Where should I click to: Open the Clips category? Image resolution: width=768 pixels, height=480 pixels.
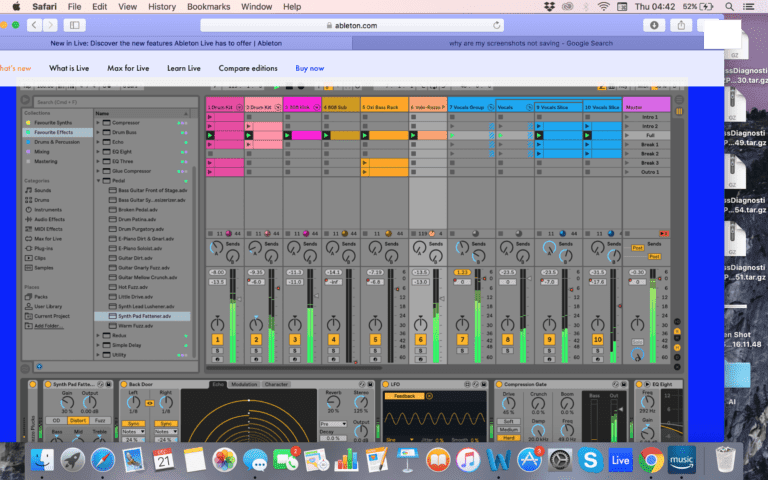[x=40, y=258]
